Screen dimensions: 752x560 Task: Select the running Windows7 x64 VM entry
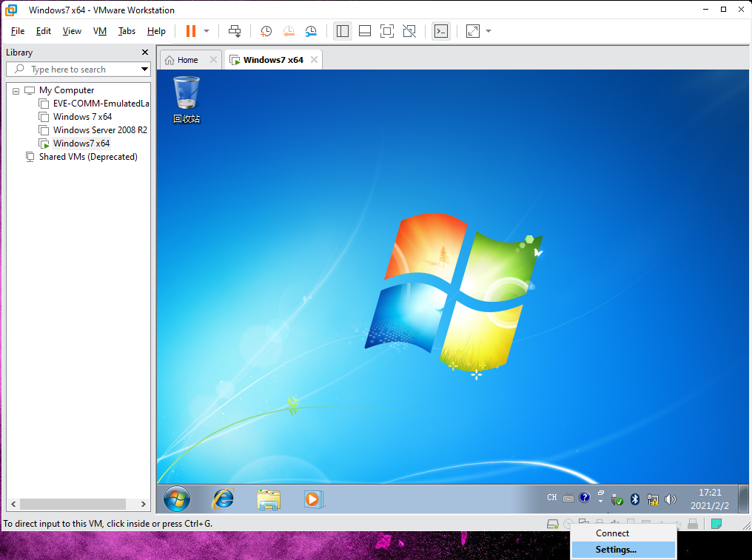pos(81,144)
